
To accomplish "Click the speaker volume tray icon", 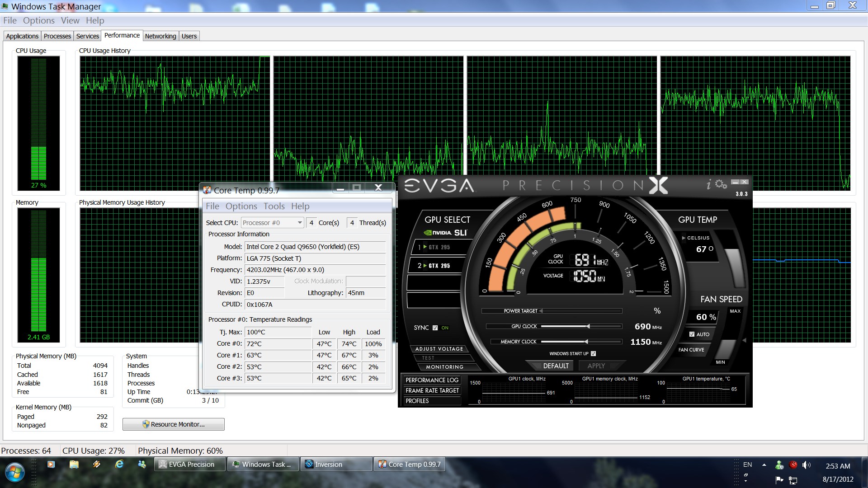I will pos(806,465).
